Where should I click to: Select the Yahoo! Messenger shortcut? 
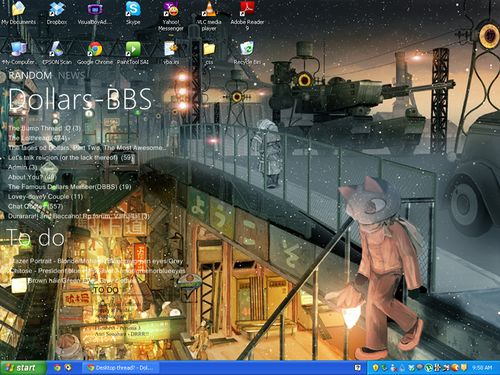(x=171, y=16)
